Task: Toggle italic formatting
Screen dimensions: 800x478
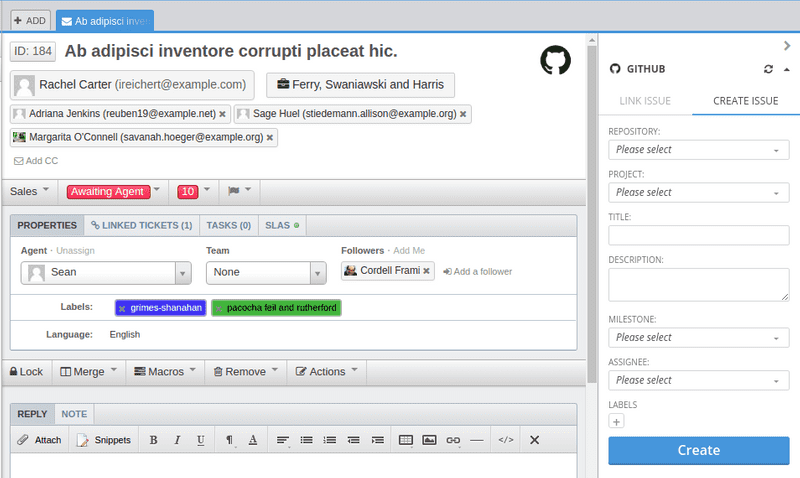Action: tap(177, 440)
